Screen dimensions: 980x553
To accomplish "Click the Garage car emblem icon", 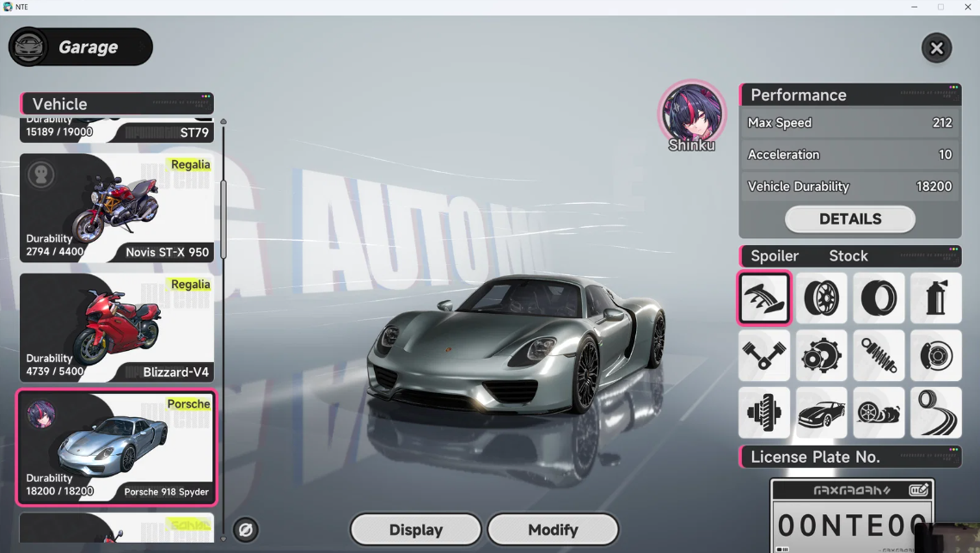I will [28, 47].
